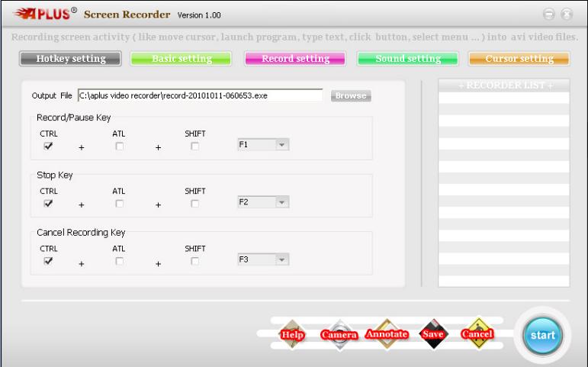The height and width of the screenshot is (367, 588).
Task: Enable SHIFT checkbox for Record/Pause Key
Action: click(194, 146)
